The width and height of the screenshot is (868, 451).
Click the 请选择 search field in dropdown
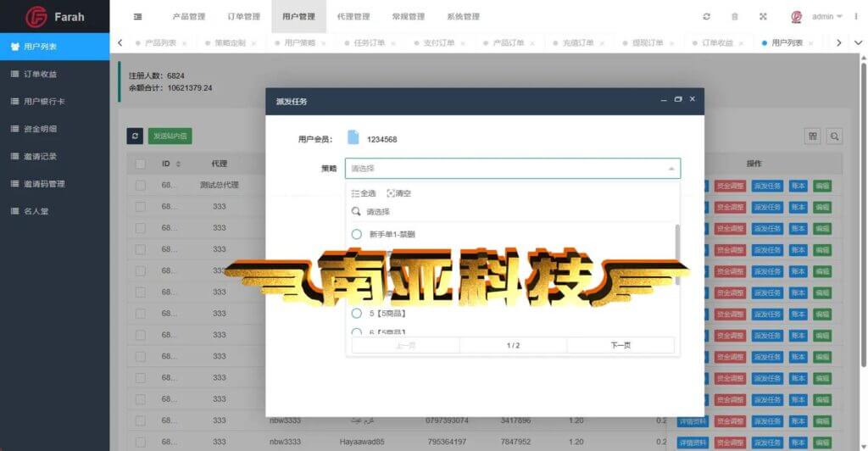(513, 211)
